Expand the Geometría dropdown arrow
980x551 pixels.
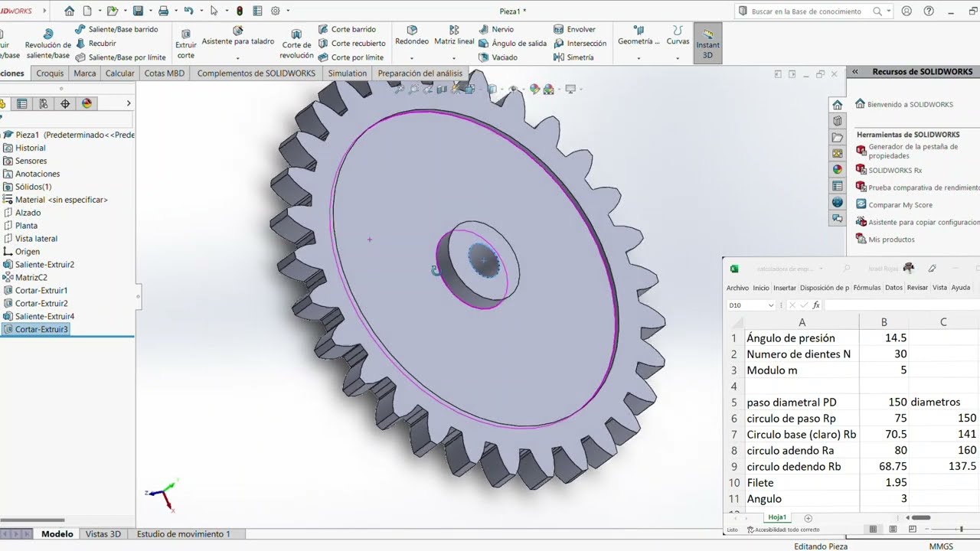coord(638,58)
